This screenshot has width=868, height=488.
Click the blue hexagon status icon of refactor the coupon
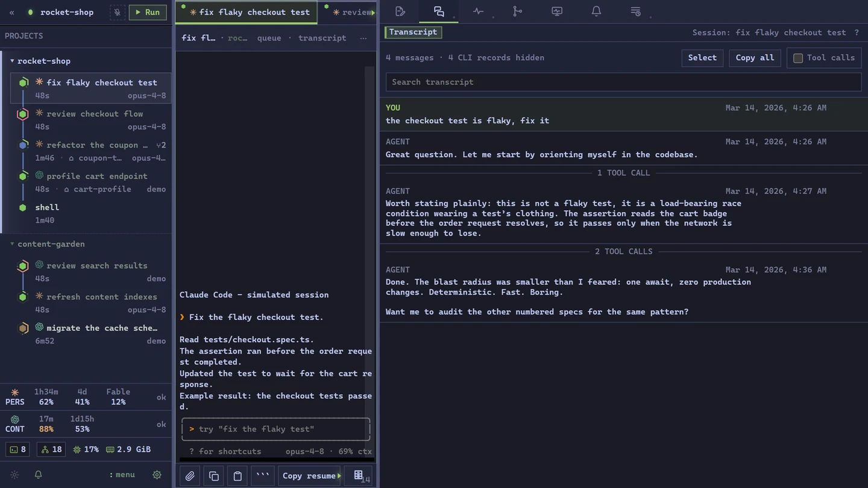tap(23, 145)
